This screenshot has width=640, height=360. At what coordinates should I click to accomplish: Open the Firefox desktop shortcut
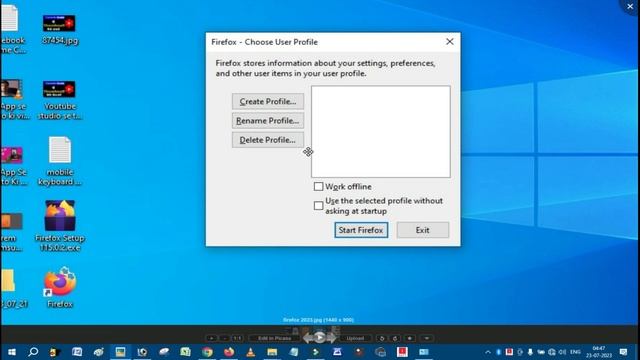60,287
